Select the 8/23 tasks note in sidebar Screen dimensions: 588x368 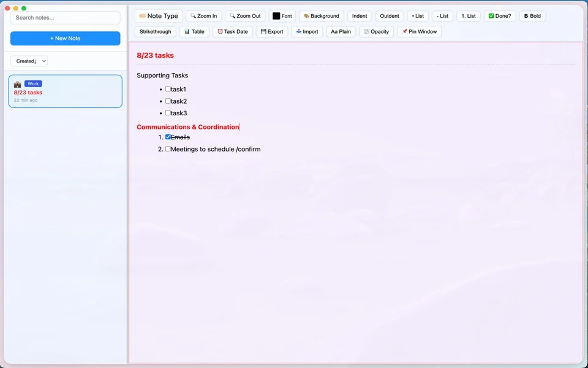(66, 91)
